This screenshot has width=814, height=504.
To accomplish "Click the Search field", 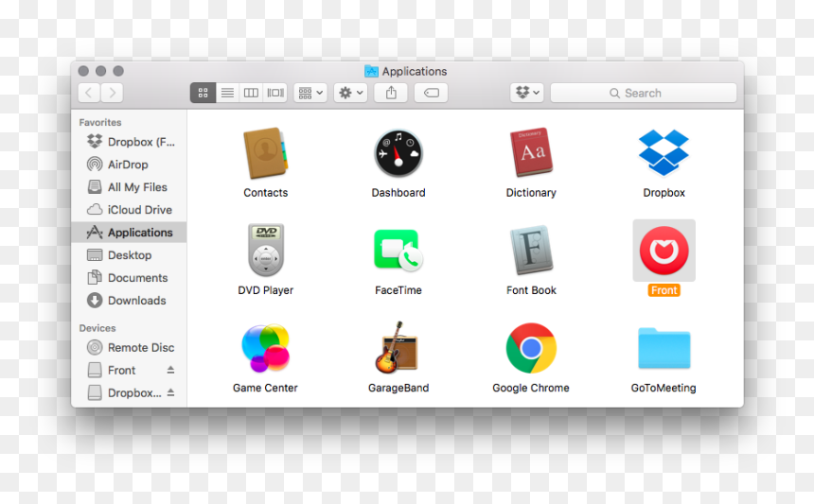I will pos(644,93).
